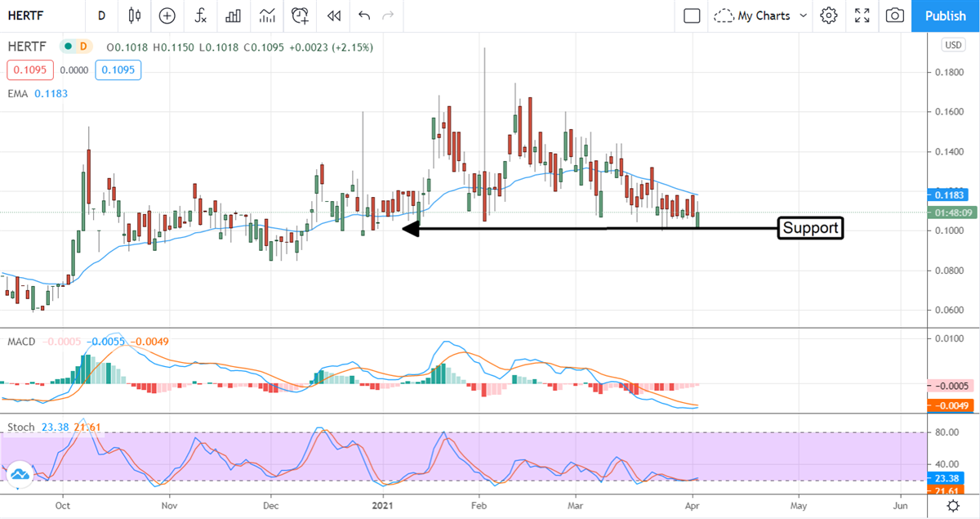This screenshot has height=519, width=980.
Task: Open the financials bar chart icon
Action: click(234, 16)
